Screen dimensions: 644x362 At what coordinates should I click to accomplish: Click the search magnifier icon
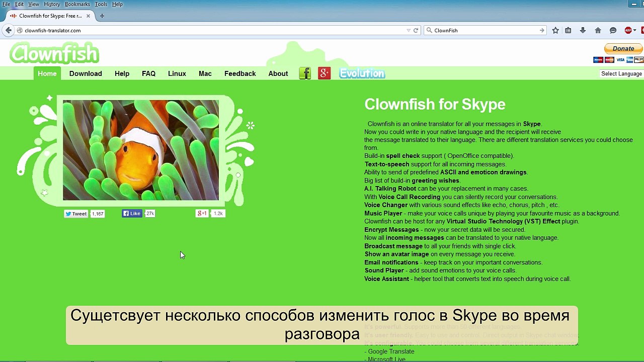coord(429,30)
